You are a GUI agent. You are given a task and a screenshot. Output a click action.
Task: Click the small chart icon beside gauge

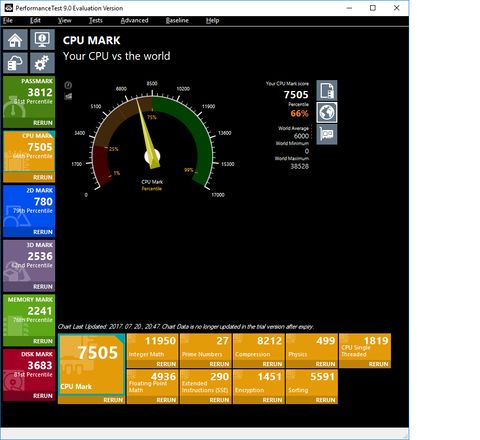tap(68, 97)
